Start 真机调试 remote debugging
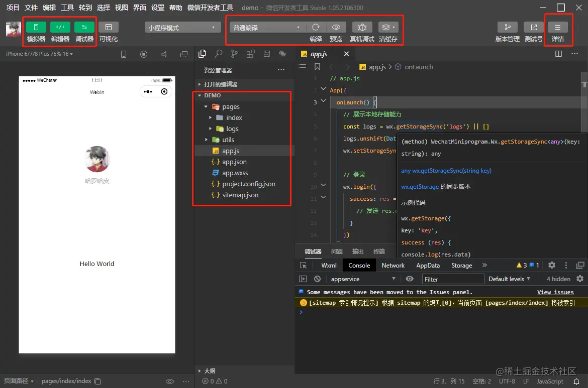 [362, 27]
